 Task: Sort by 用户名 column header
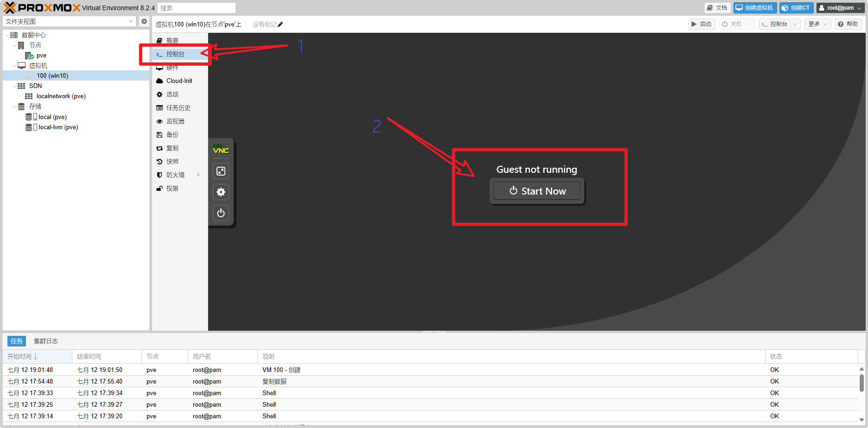(223, 357)
